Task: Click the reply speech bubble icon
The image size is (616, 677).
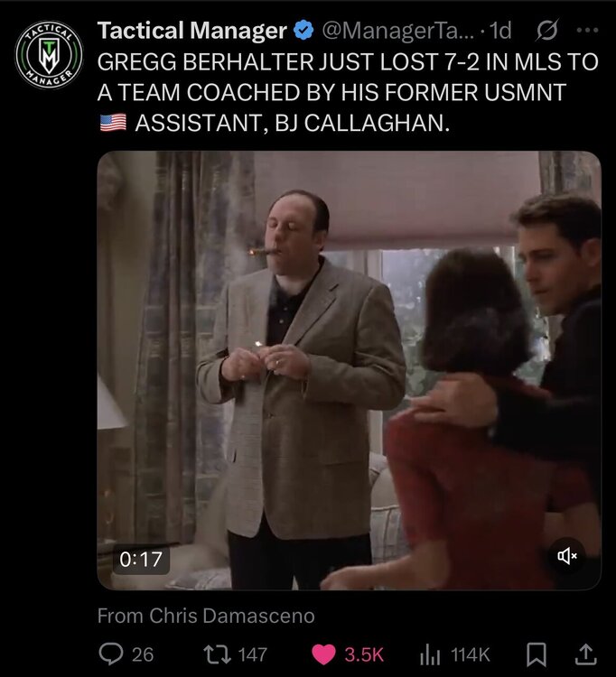Action: point(110,654)
